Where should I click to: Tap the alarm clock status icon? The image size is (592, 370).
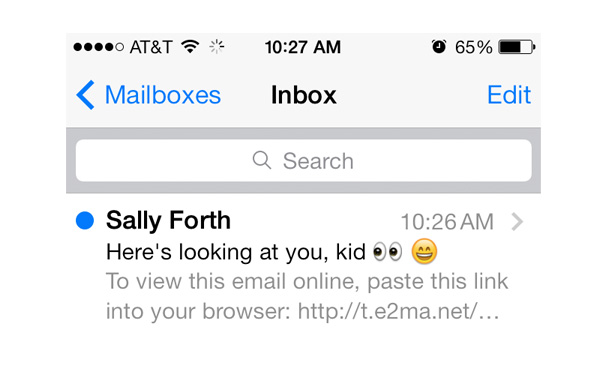pyautogui.click(x=439, y=47)
